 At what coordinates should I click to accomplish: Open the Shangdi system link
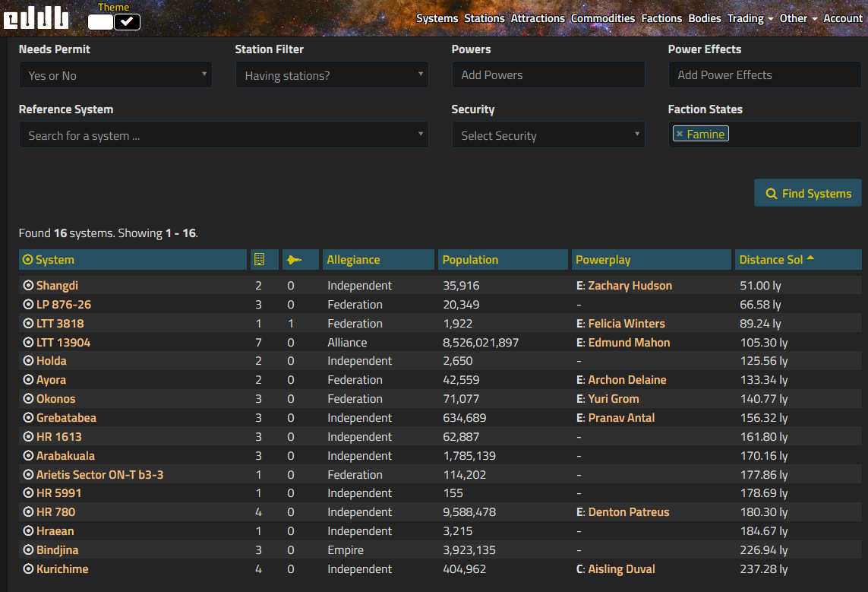[x=57, y=286]
